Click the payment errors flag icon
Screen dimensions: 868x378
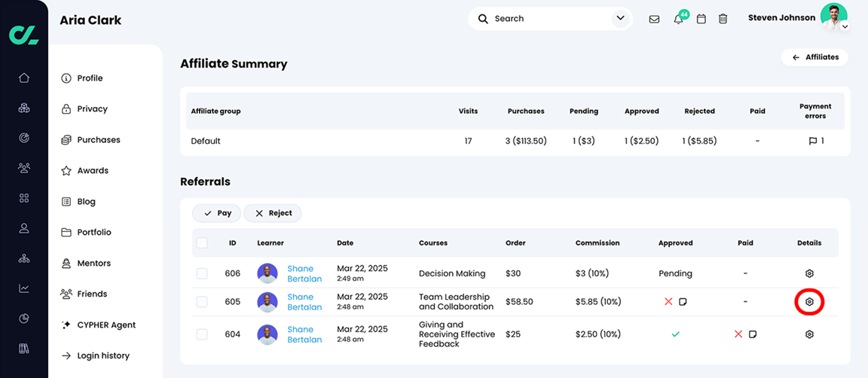(813, 141)
